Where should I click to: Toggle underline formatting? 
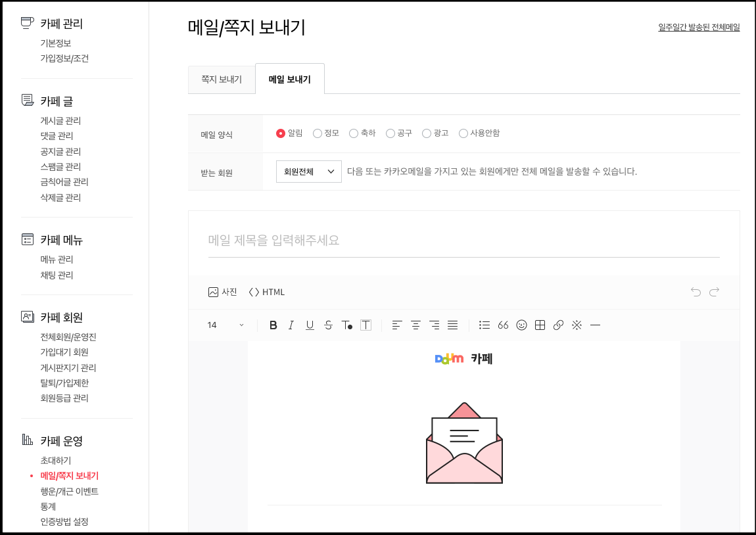pos(310,325)
